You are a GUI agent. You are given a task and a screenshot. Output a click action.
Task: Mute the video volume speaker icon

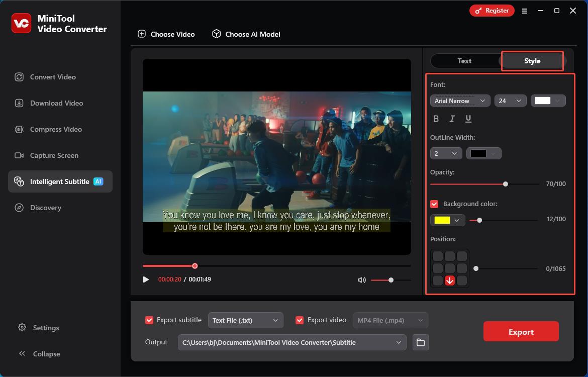(x=361, y=280)
